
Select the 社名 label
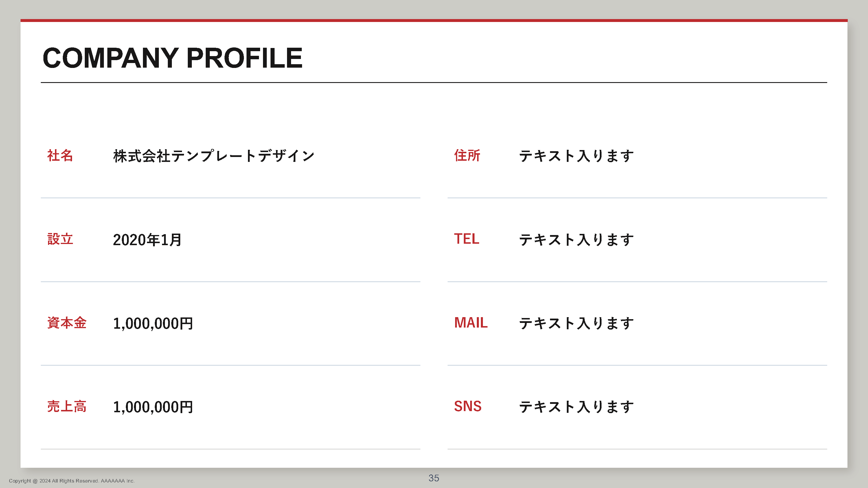pos(60,156)
